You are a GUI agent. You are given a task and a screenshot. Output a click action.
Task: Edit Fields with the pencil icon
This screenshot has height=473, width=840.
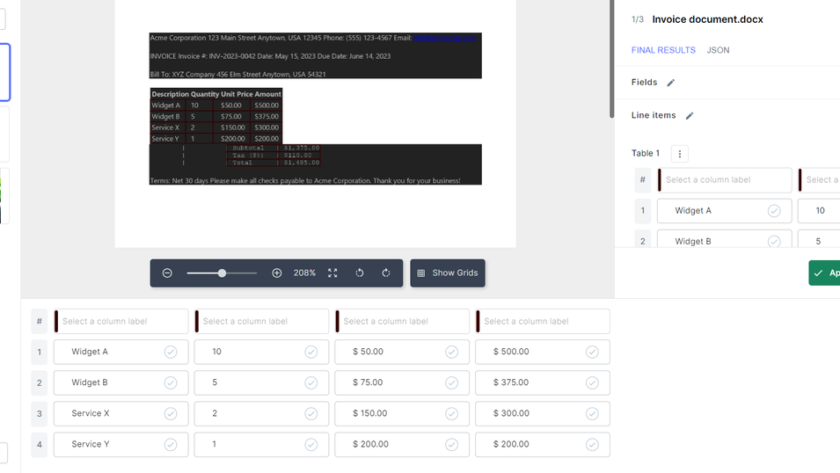671,83
